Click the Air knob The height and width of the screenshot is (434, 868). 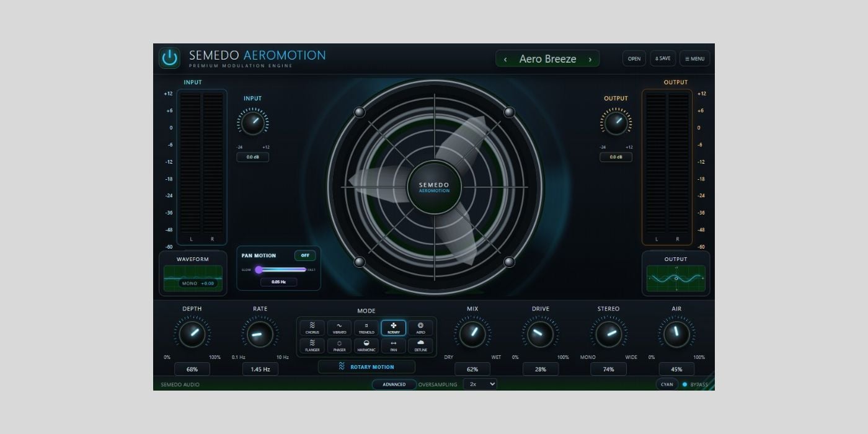(x=676, y=334)
